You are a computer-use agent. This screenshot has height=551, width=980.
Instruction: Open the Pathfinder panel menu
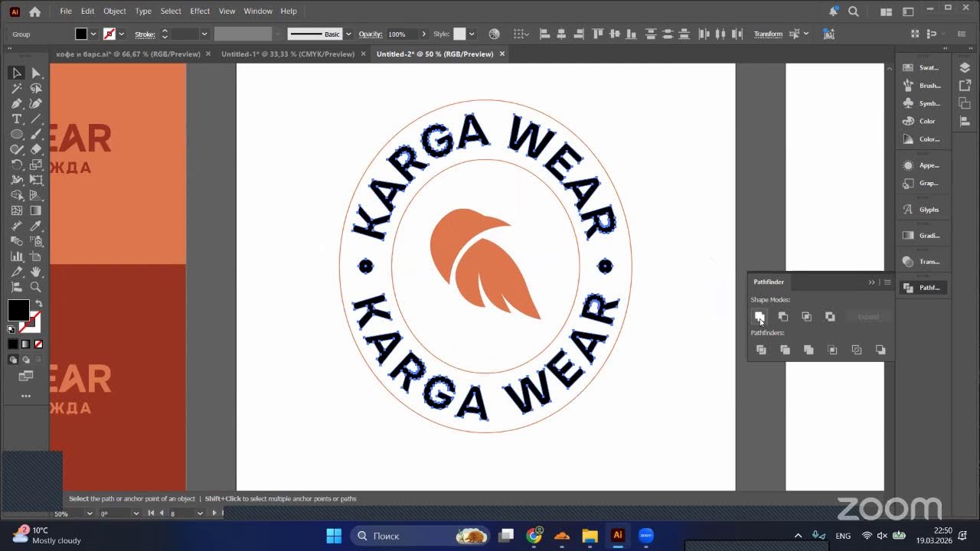tap(887, 282)
